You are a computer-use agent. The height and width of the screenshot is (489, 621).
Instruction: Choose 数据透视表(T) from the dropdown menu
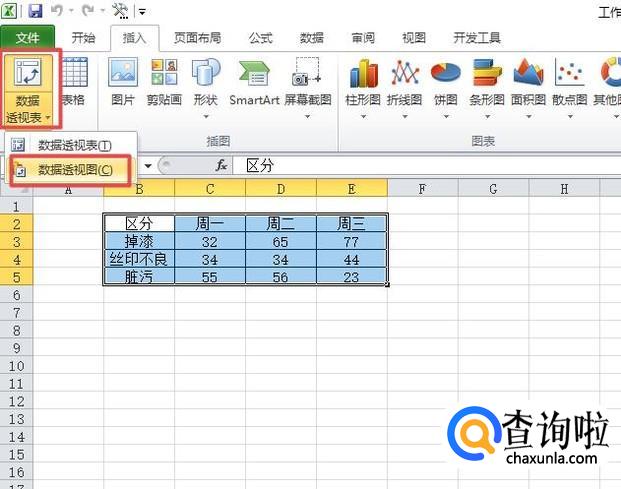[71, 145]
